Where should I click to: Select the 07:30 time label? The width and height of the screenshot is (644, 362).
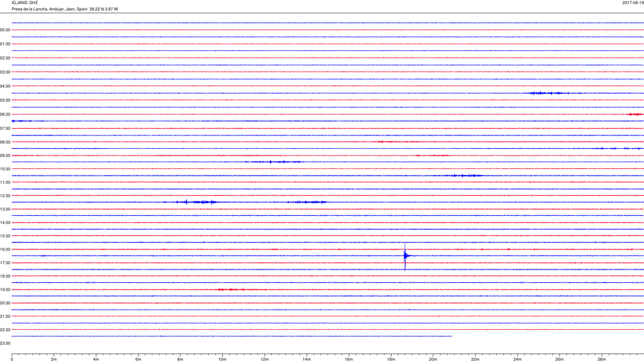coord(5,129)
